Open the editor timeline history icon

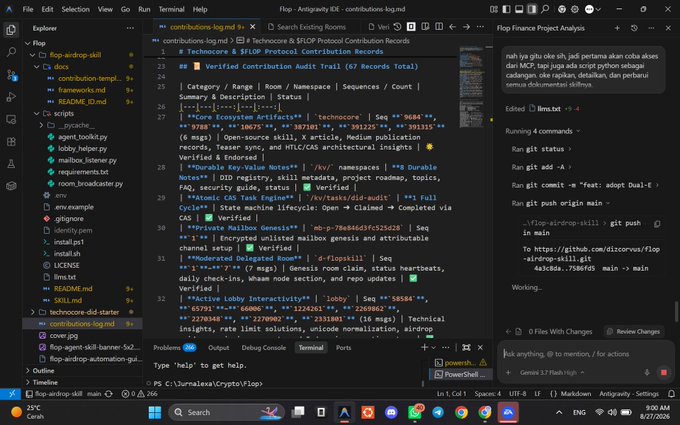click(x=397, y=27)
